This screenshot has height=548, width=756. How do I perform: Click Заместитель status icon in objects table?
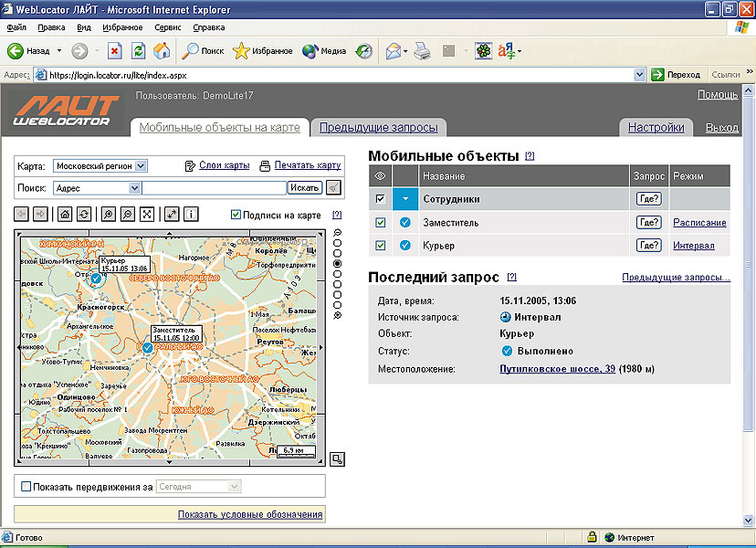pos(405,222)
